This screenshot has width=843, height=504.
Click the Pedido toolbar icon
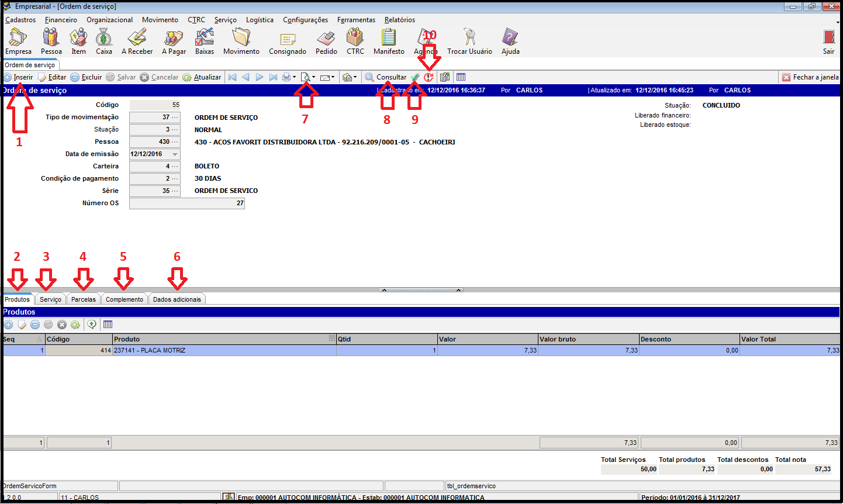coord(326,41)
